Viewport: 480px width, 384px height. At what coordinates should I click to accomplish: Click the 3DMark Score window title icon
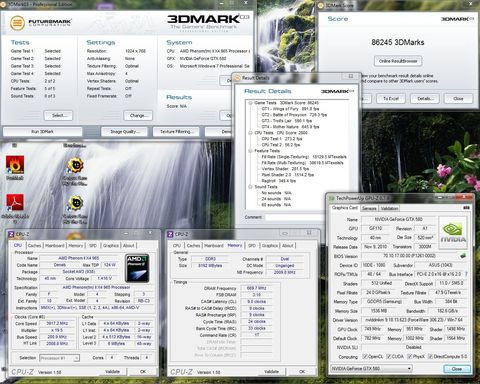(321, 5)
